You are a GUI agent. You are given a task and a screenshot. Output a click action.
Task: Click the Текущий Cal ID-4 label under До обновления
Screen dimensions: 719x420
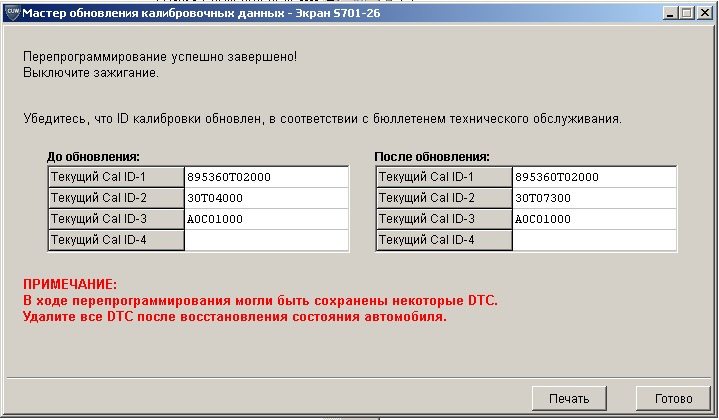pyautogui.click(x=116, y=240)
